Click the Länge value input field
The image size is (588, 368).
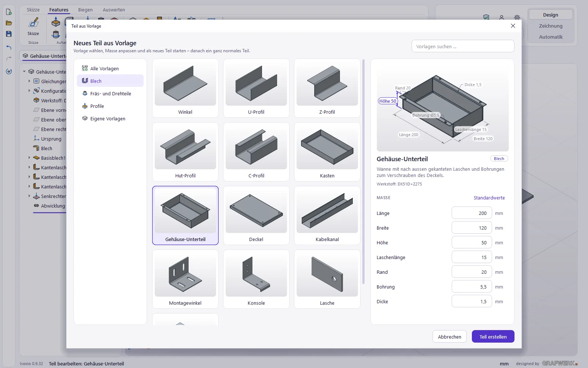pyautogui.click(x=472, y=213)
